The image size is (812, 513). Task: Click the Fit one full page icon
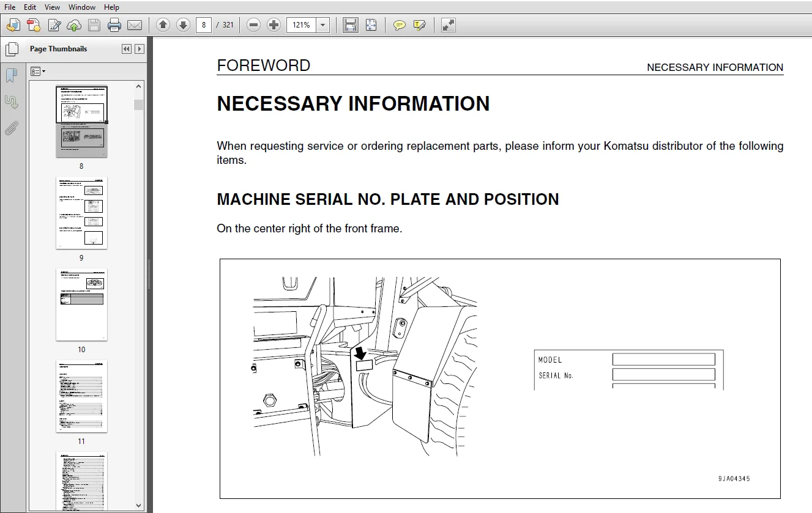click(x=371, y=25)
